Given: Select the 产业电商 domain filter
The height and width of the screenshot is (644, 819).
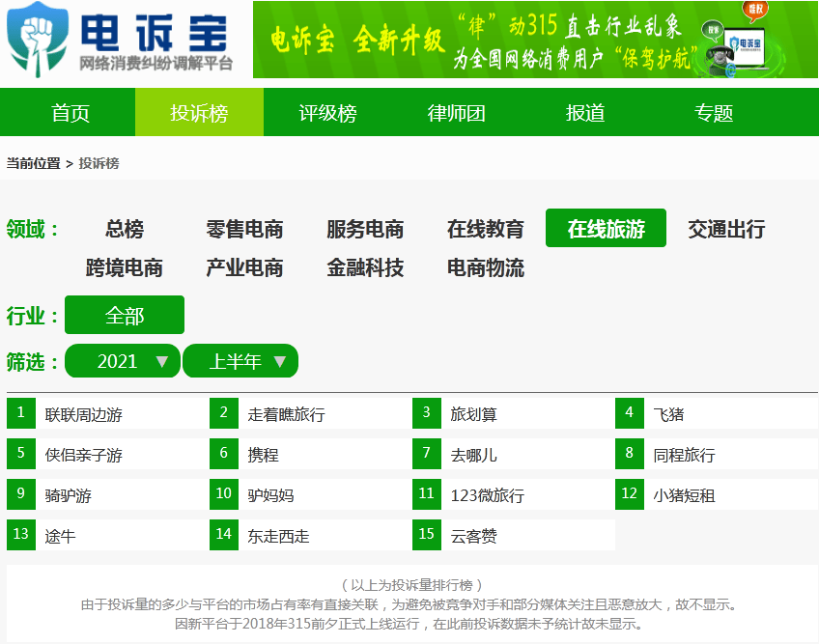Looking at the screenshot, I should pyautogui.click(x=244, y=267).
